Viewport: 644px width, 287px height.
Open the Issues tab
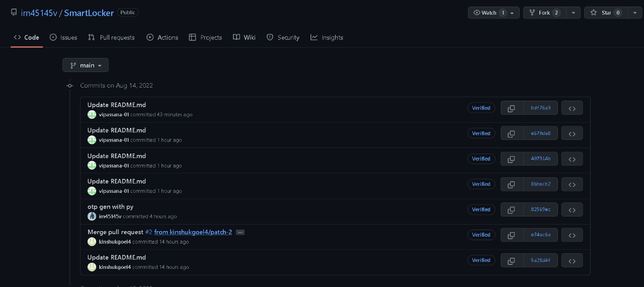63,37
